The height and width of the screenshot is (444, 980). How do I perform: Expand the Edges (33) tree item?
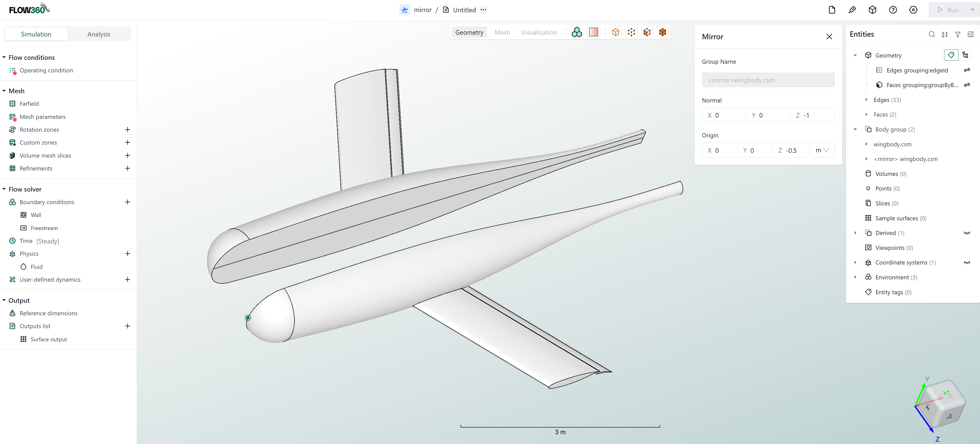[x=867, y=99]
